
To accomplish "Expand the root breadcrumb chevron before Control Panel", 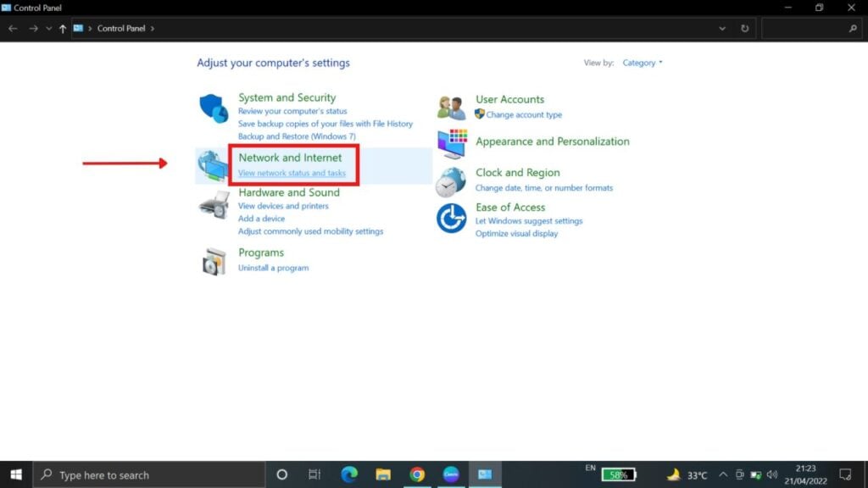I will (x=90, y=29).
